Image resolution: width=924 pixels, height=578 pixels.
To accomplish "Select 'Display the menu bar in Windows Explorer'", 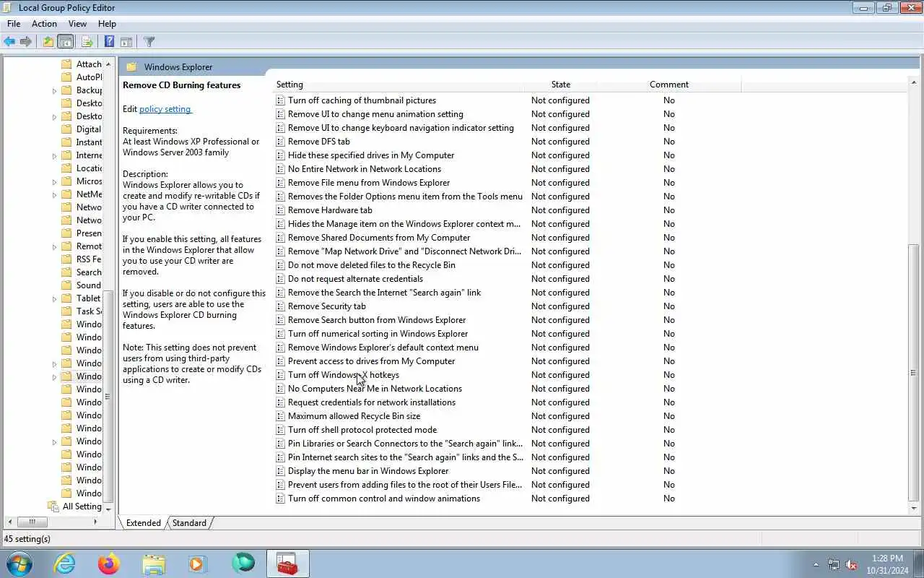I will (x=368, y=471).
